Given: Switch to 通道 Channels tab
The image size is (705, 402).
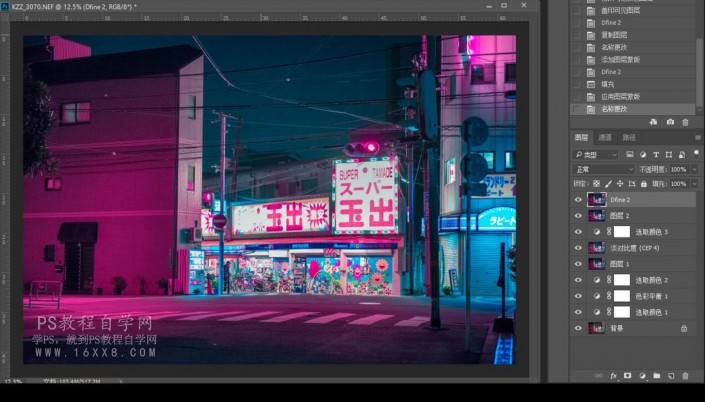Looking at the screenshot, I should tap(605, 138).
